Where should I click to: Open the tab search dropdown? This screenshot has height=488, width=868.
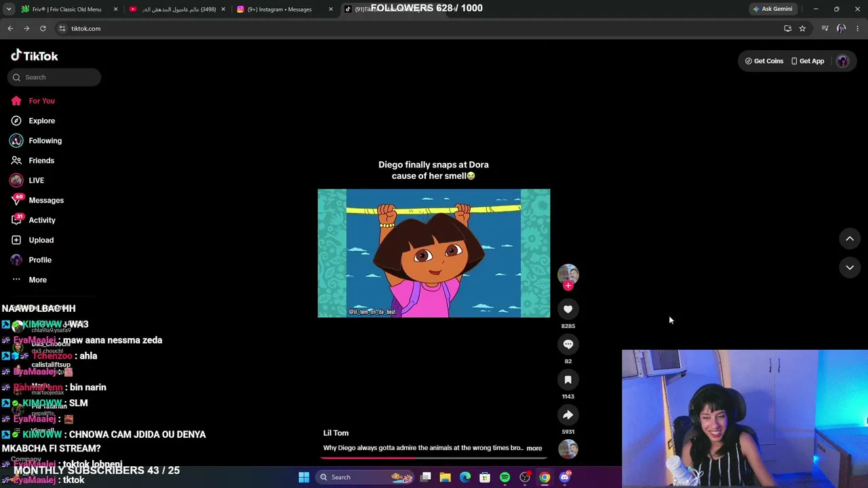click(x=8, y=9)
